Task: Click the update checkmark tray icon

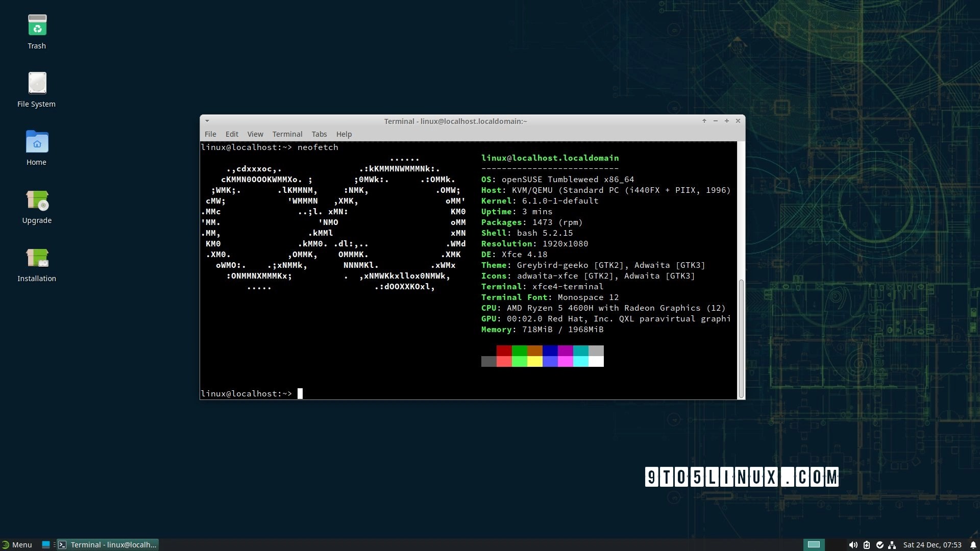Action: point(879,545)
